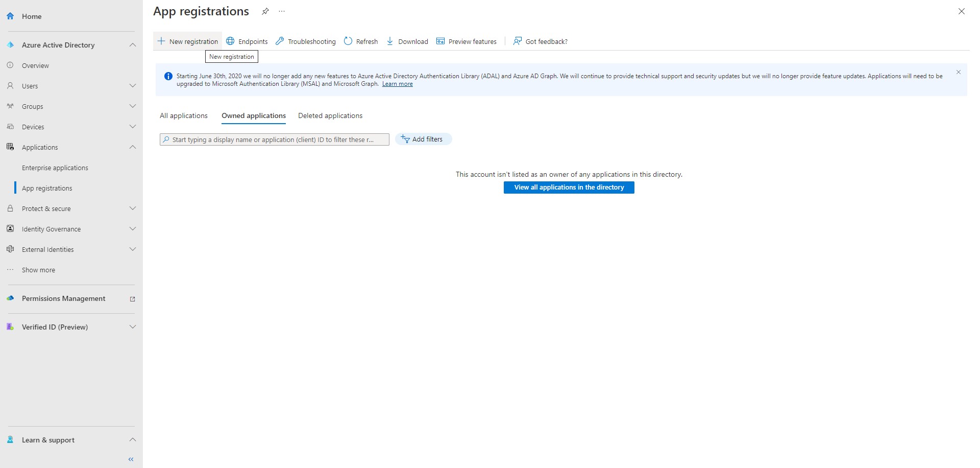The image size is (980, 468).
Task: Send feedback via Got feedback
Action: coord(540,41)
